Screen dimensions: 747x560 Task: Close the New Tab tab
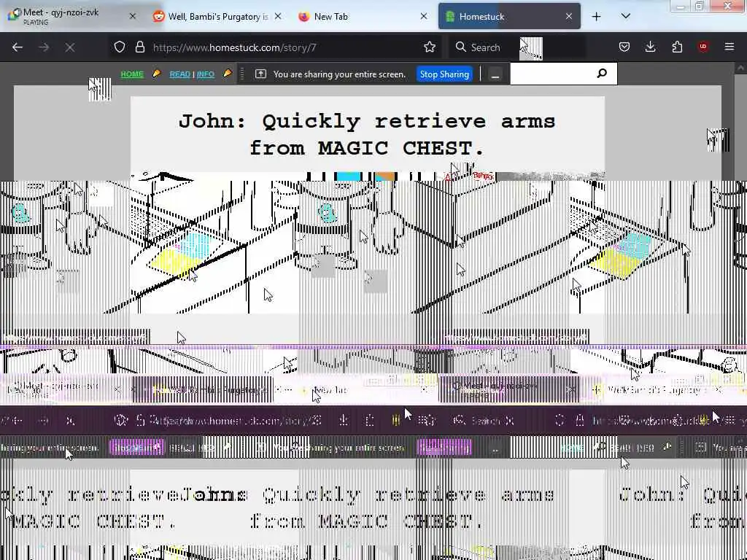(x=424, y=16)
